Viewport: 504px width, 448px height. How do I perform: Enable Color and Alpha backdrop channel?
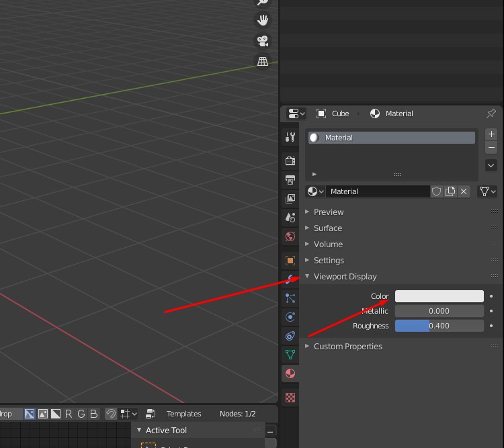coord(30,414)
